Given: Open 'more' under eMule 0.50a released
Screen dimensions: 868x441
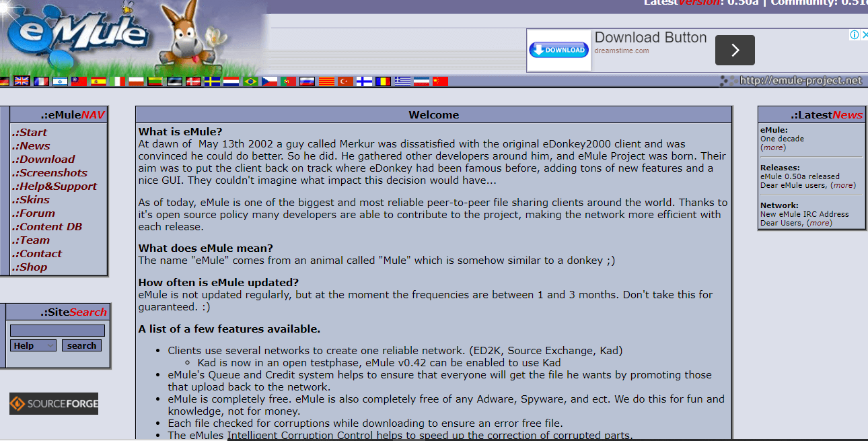Looking at the screenshot, I should click(x=843, y=185).
